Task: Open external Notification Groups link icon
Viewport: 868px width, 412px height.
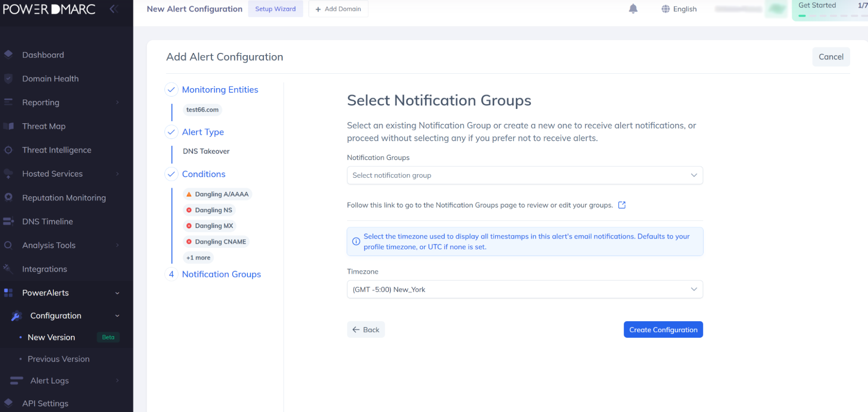Action: (x=622, y=205)
